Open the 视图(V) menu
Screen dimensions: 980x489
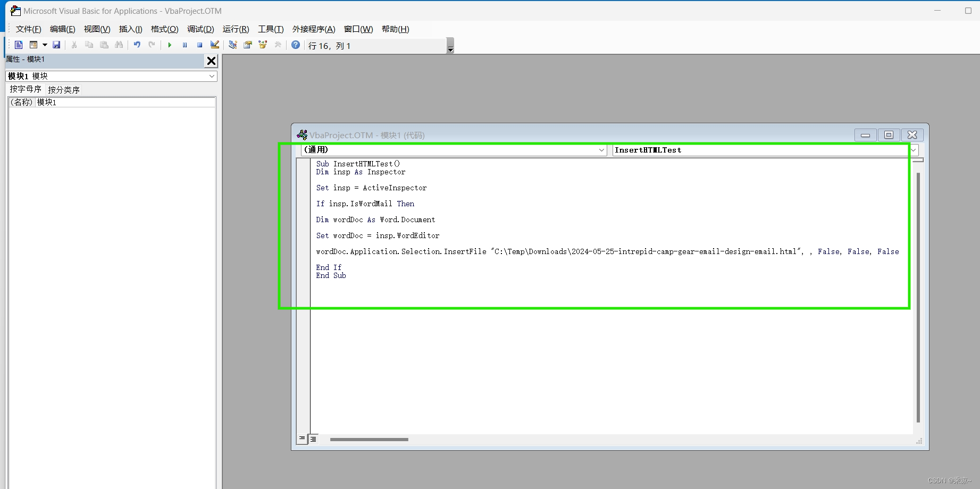pyautogui.click(x=97, y=29)
